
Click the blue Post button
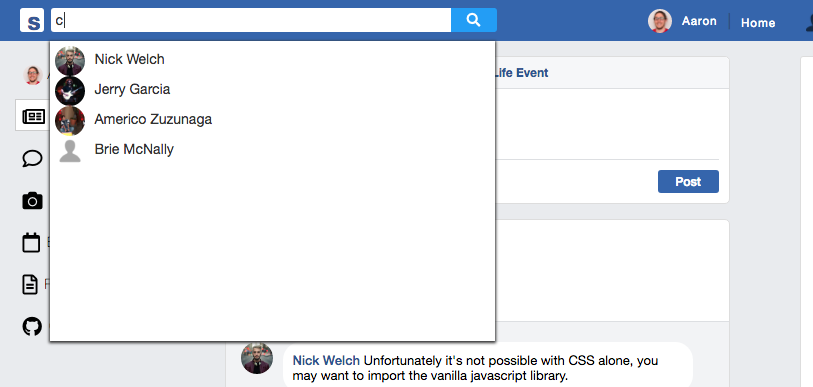pyautogui.click(x=688, y=182)
